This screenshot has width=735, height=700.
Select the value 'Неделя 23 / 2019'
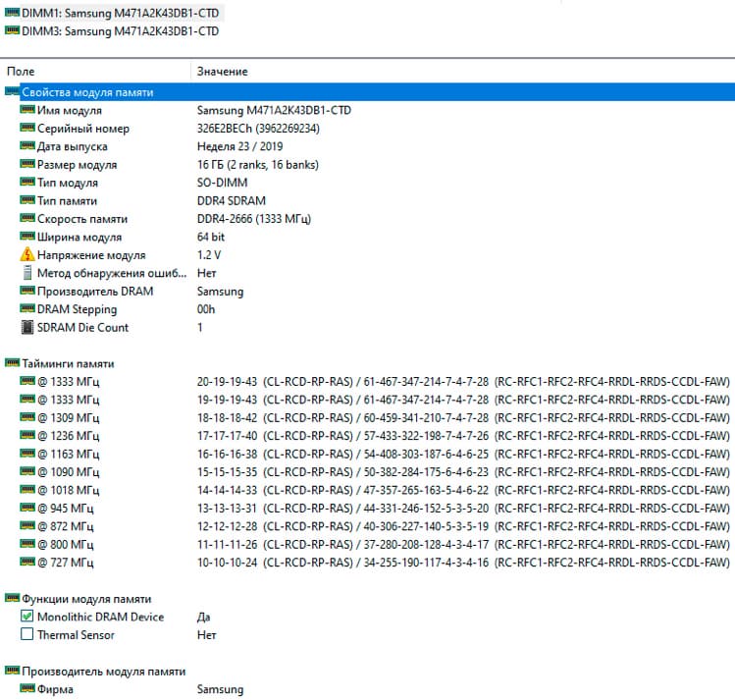(239, 146)
